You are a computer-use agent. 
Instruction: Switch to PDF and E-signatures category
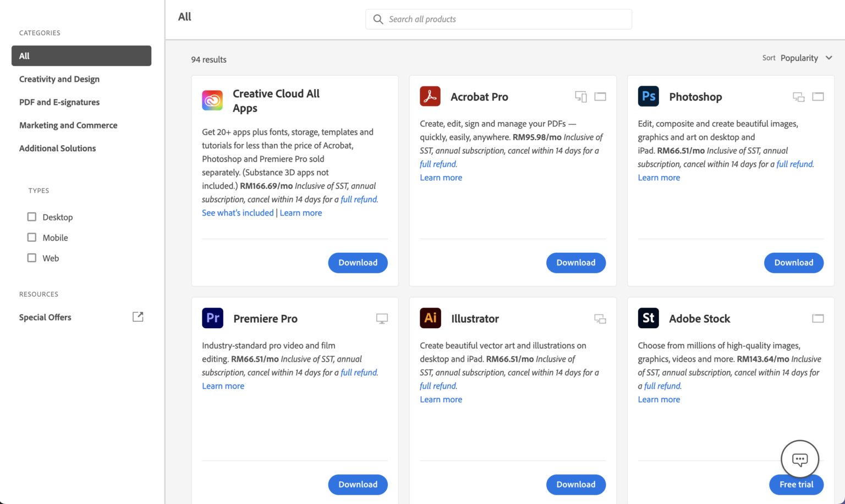[x=59, y=102]
